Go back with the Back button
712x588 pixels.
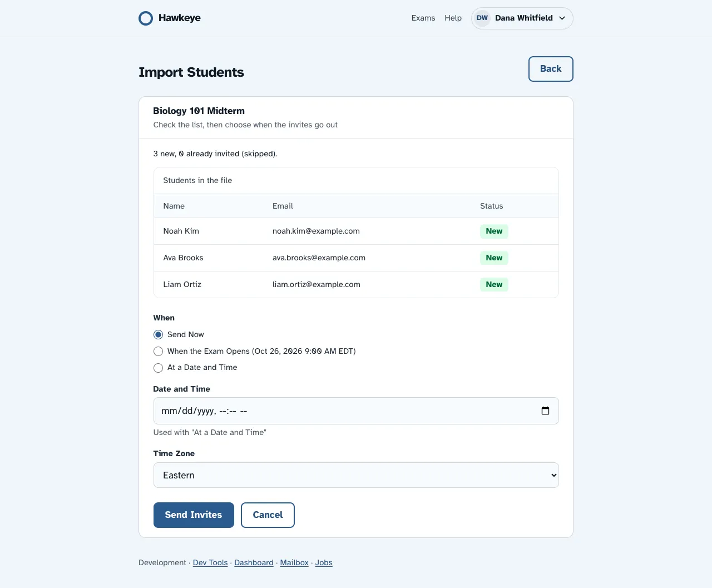coord(551,69)
